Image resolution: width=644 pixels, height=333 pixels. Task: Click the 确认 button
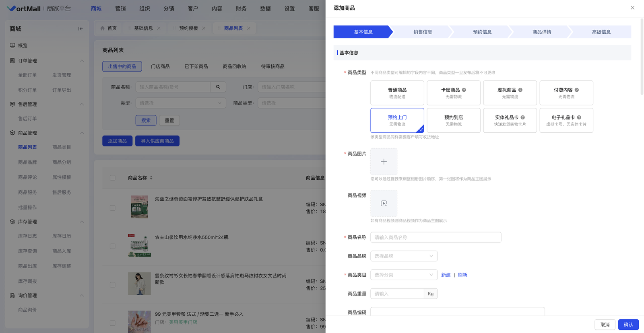point(628,325)
